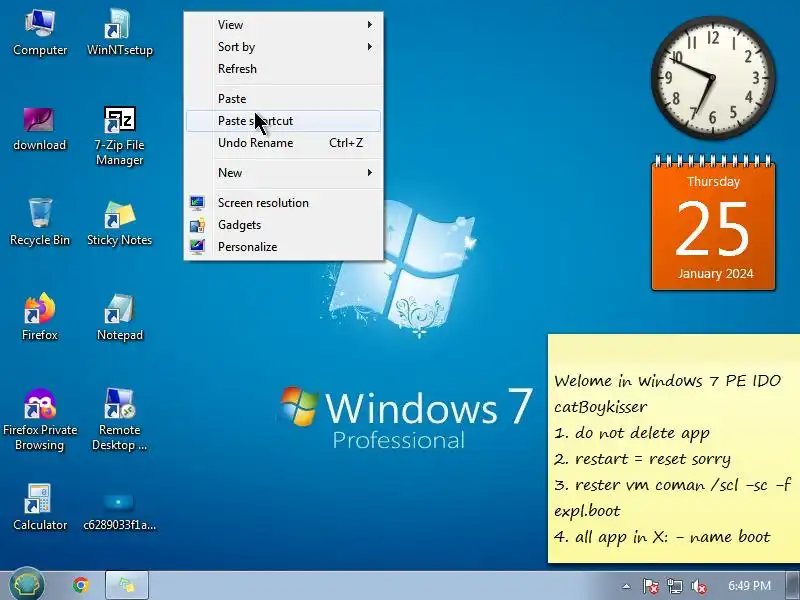
Task: Launch Chrome from the taskbar
Action: [81, 585]
